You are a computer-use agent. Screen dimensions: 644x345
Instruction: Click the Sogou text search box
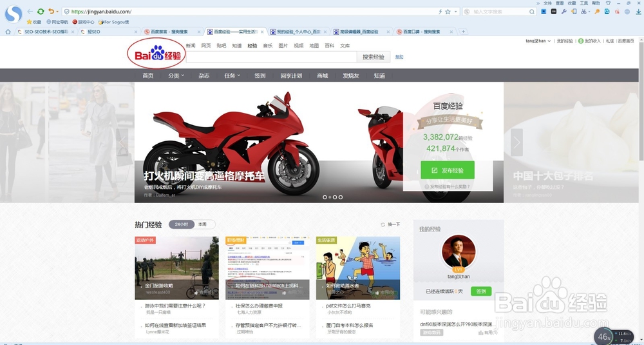tap(500, 12)
